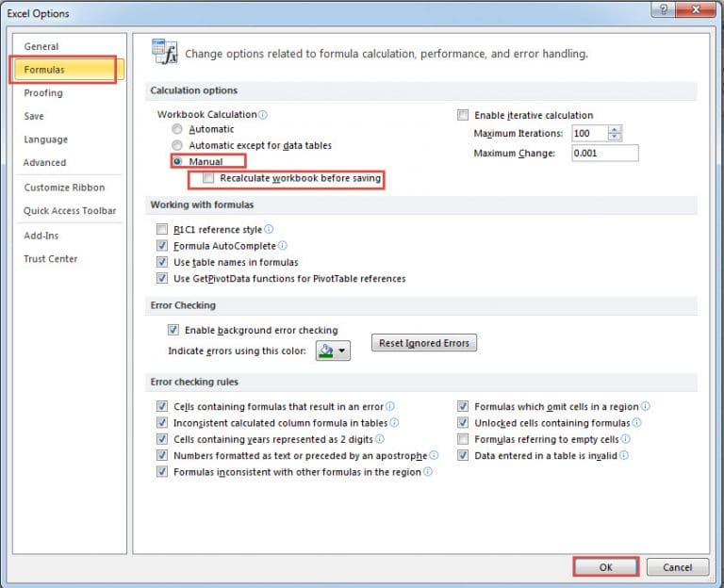Click info icon for formulas that result in error

390,406
